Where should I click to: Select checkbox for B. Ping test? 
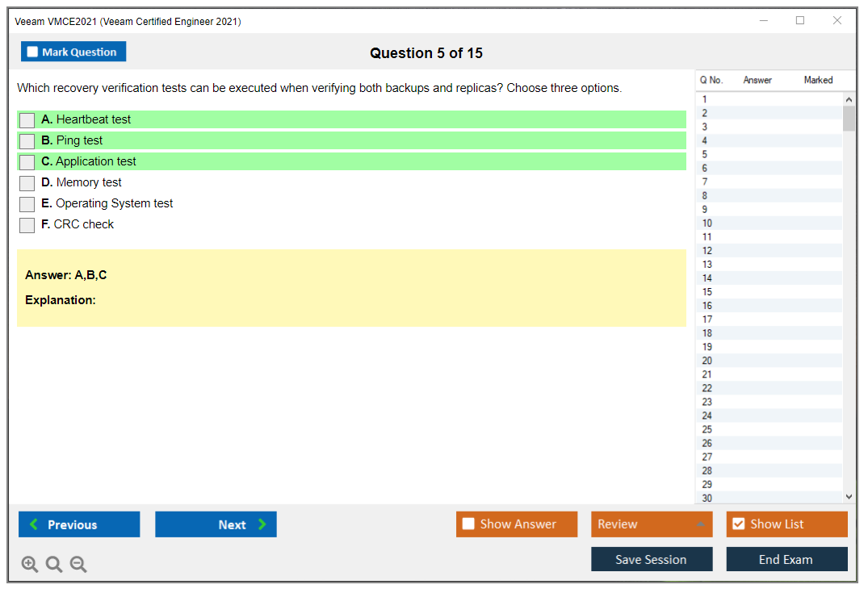[x=27, y=141]
